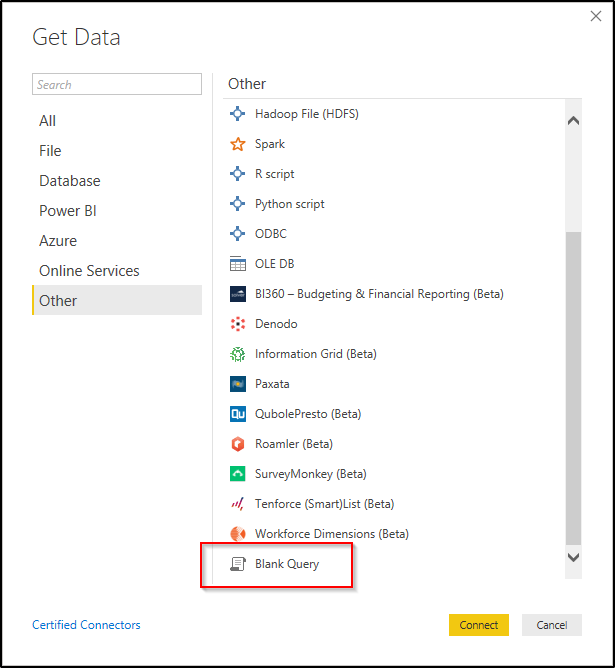This screenshot has height=668, width=615.
Task: Click the SurveyMonkey green icon
Action: coord(238,474)
